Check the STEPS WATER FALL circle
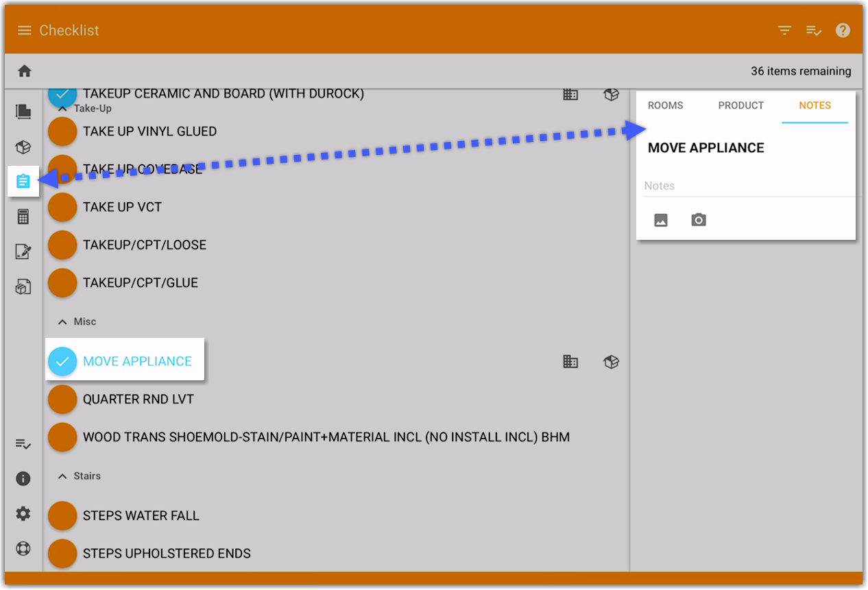The height and width of the screenshot is (590, 868). click(62, 515)
